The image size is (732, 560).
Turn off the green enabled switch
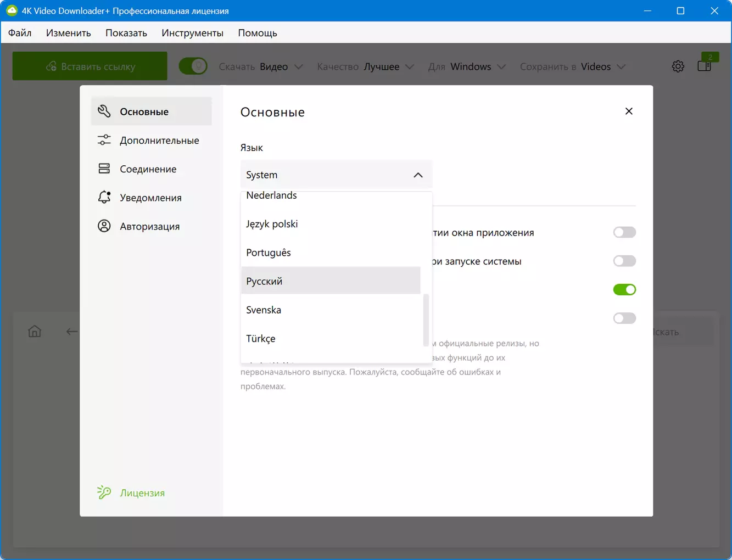tap(624, 289)
